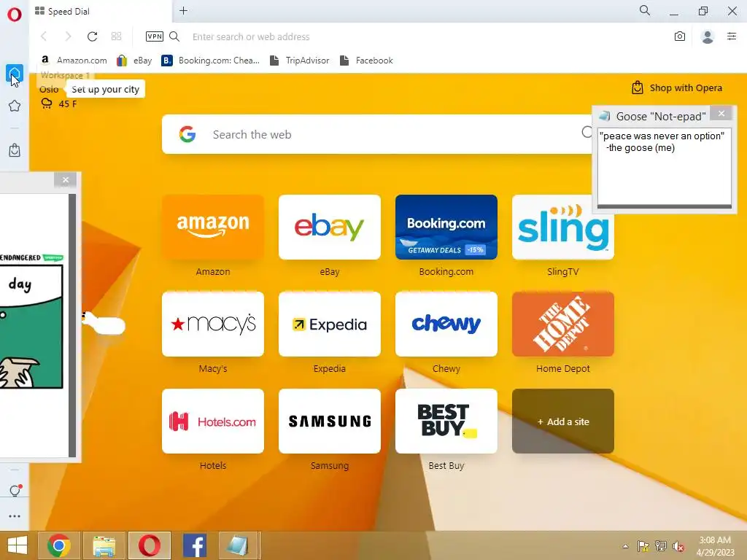Image resolution: width=747 pixels, height=560 pixels.
Task: Open the TripAdvisor bookmark
Action: point(299,61)
